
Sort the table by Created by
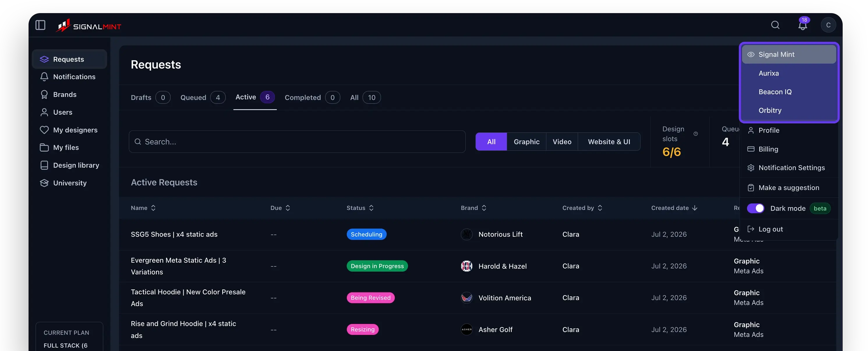582,208
